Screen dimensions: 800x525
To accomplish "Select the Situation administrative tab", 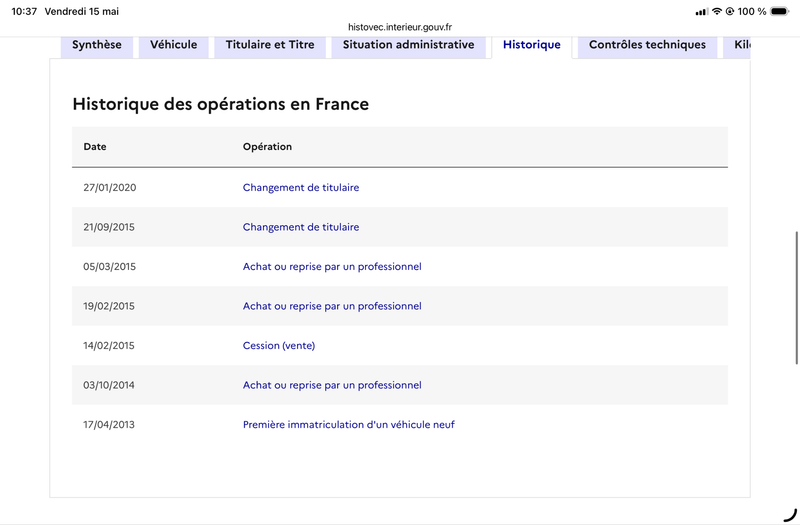I will [409, 45].
